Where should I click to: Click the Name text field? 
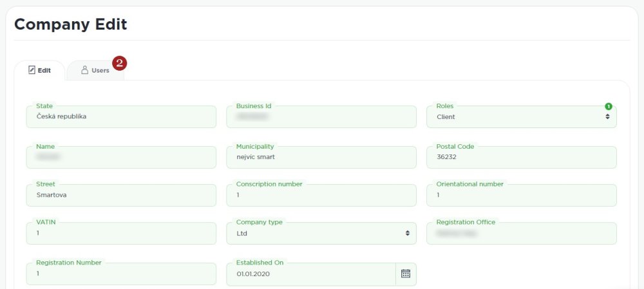[121, 157]
